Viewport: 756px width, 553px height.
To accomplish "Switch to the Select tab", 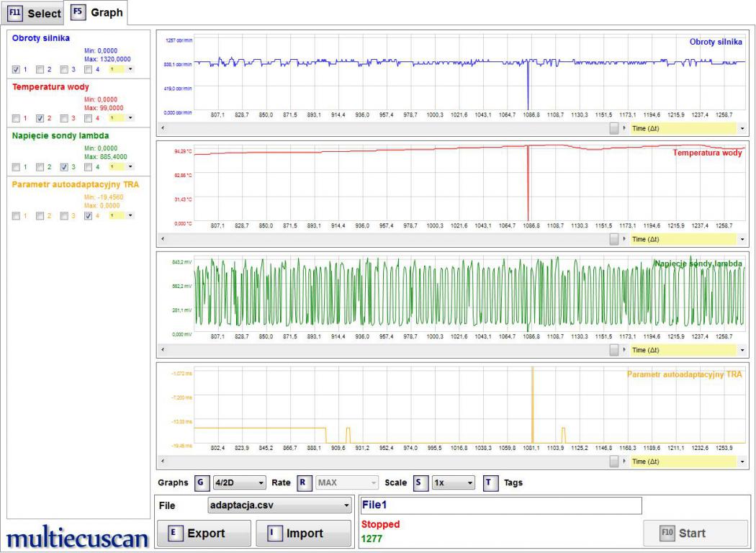I will pyautogui.click(x=34, y=14).
